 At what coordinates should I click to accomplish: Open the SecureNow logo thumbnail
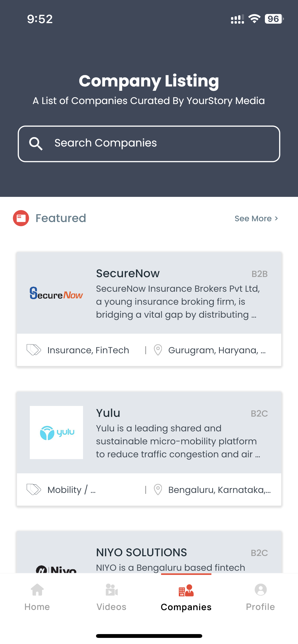point(56,293)
